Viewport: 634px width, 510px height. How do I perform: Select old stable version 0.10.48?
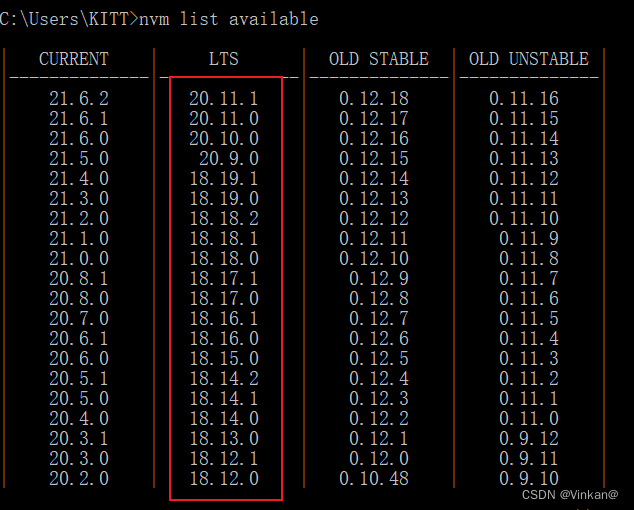click(374, 479)
